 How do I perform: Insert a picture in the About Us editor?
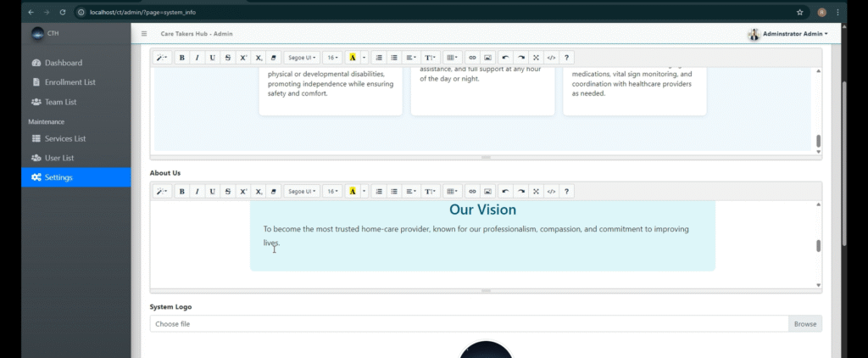coord(487,191)
